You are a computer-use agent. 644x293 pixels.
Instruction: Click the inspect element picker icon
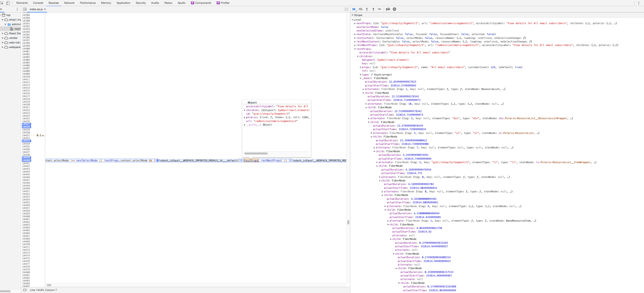2,3
